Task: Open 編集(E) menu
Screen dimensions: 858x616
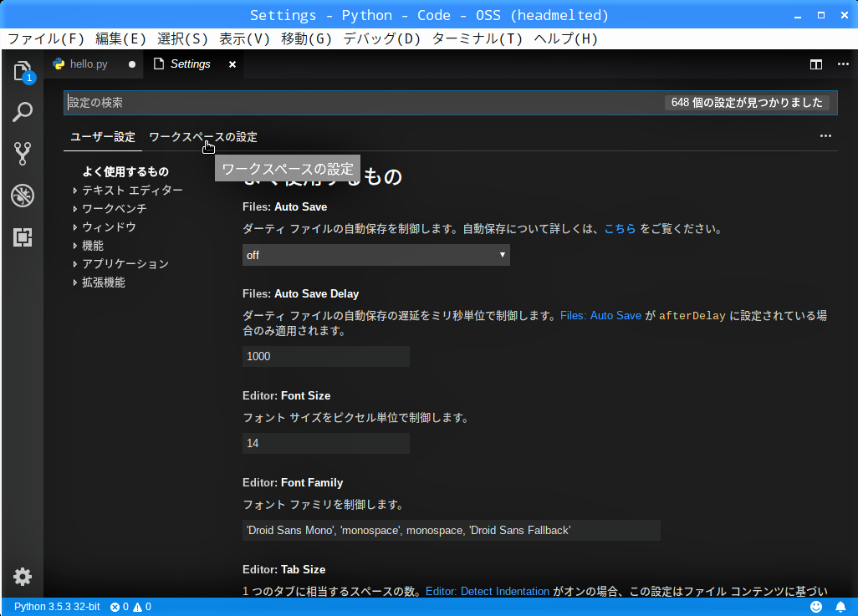Action: 121,38
